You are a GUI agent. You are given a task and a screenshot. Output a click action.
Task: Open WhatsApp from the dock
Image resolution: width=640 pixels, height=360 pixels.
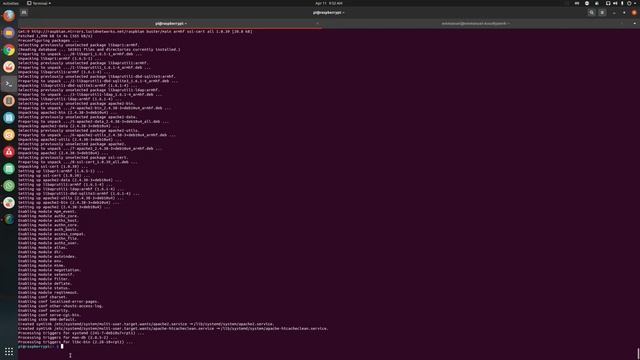(x=9, y=186)
